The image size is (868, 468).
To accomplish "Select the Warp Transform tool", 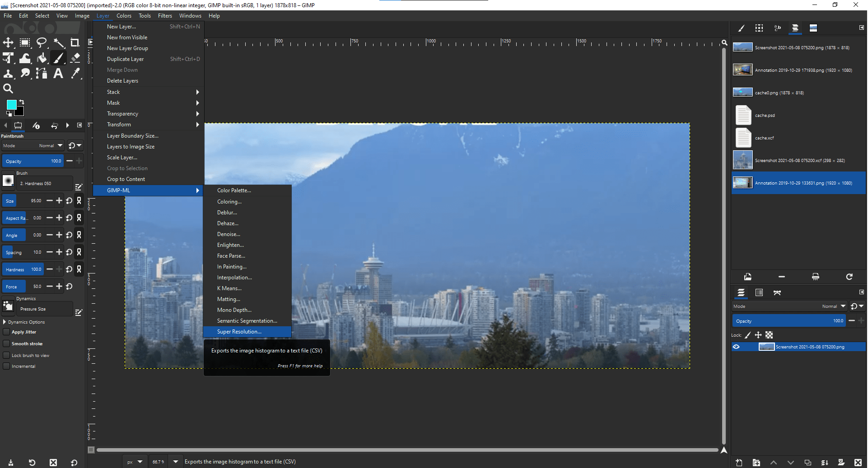I will tap(25, 58).
